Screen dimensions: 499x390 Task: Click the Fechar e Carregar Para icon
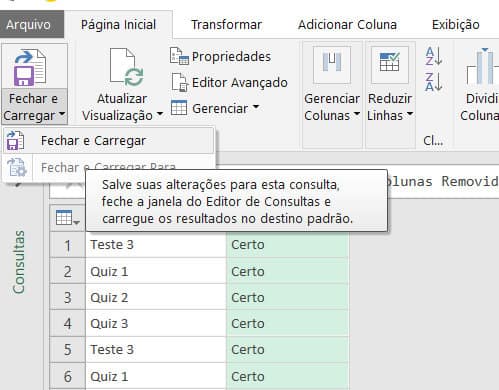[x=17, y=167]
